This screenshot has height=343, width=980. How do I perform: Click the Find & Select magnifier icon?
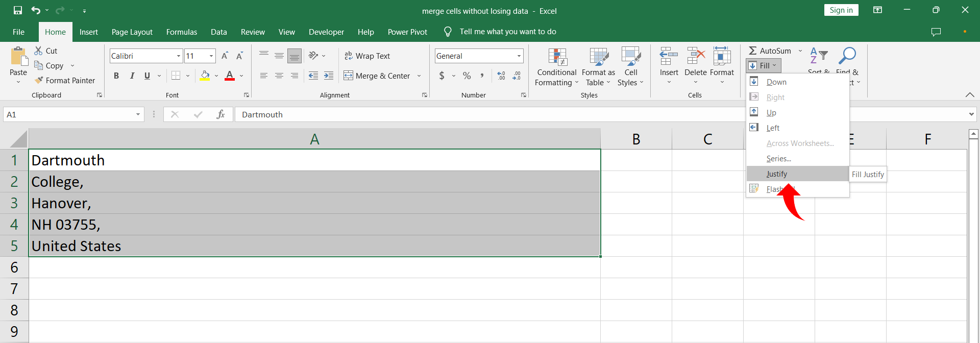point(847,55)
